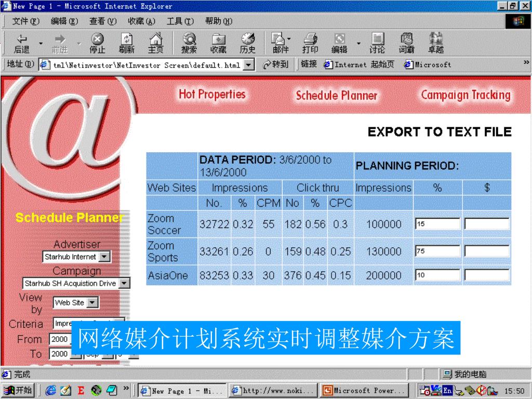Screen dimensions: 532x399
Task: Open the 查看 (View) menu
Action: (x=103, y=21)
